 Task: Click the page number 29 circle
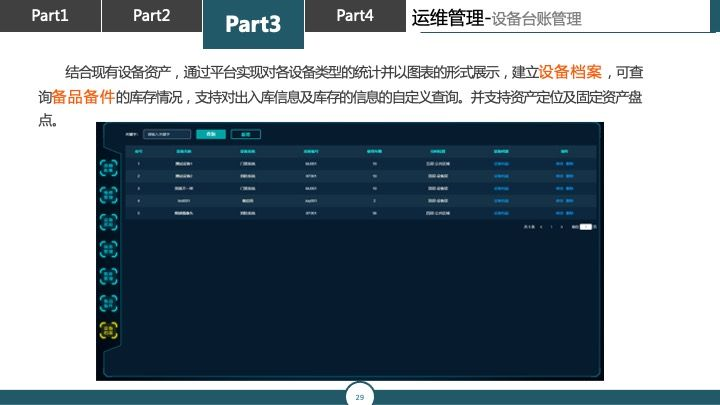(360, 396)
